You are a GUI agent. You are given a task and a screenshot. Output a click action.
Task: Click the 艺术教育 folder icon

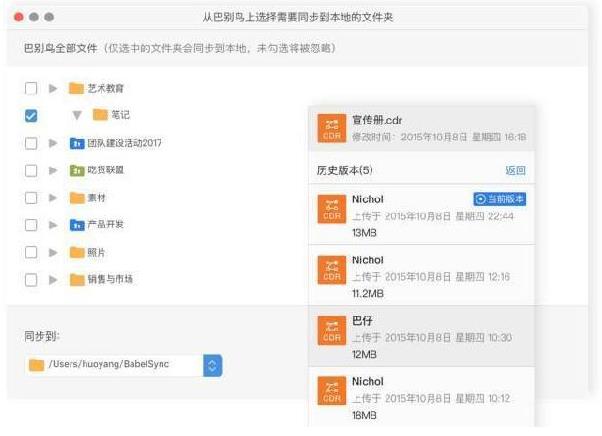pos(76,88)
